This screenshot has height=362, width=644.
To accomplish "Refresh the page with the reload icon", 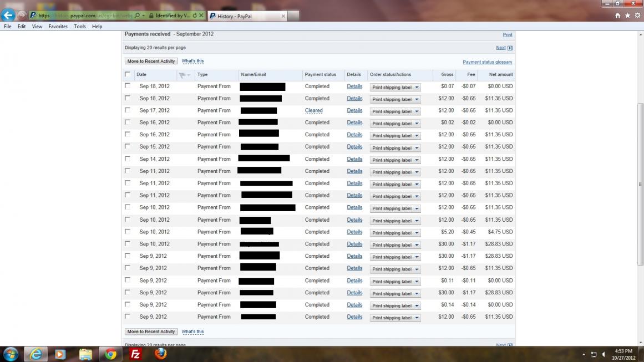I will [195, 16].
